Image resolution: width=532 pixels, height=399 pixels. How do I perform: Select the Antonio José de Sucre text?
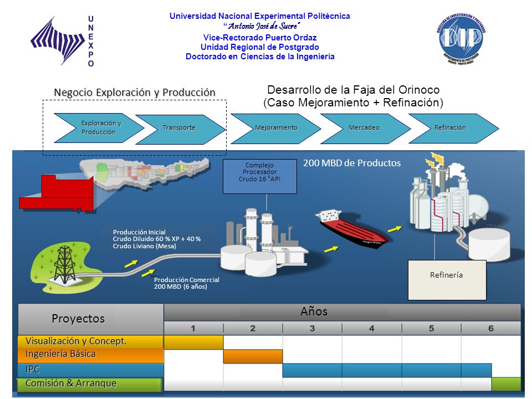(262, 26)
